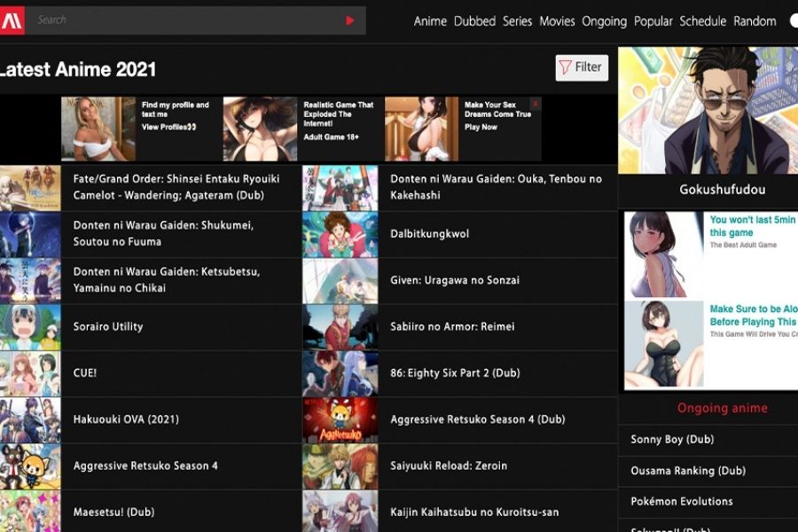Click the CUE! thumbnail
Viewport: 798px width, 532px height.
pyautogui.click(x=30, y=373)
